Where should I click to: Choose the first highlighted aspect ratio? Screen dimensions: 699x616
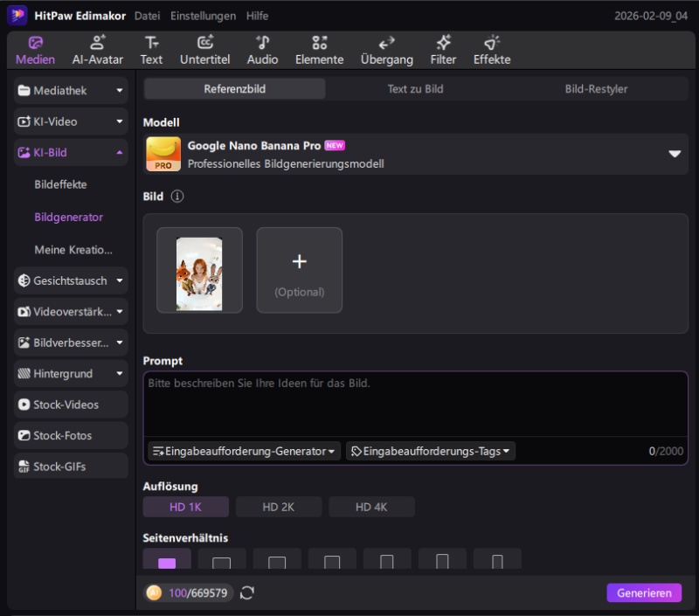(x=167, y=562)
